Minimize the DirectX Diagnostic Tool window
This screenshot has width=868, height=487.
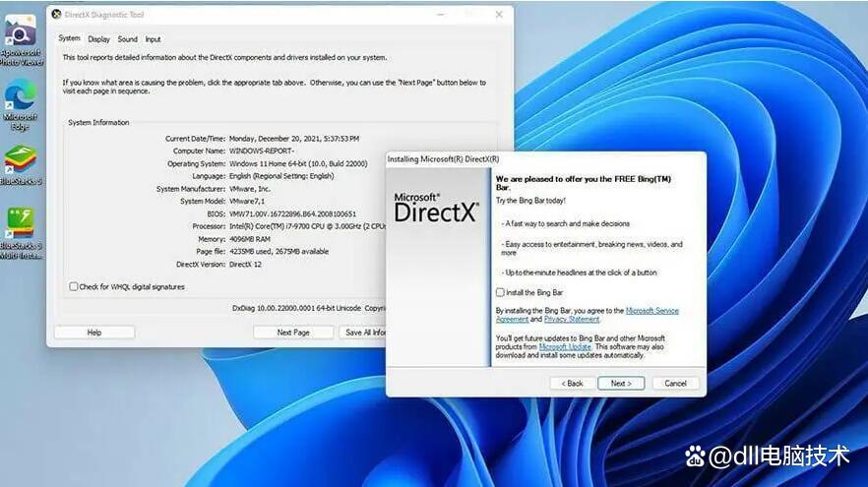point(441,15)
